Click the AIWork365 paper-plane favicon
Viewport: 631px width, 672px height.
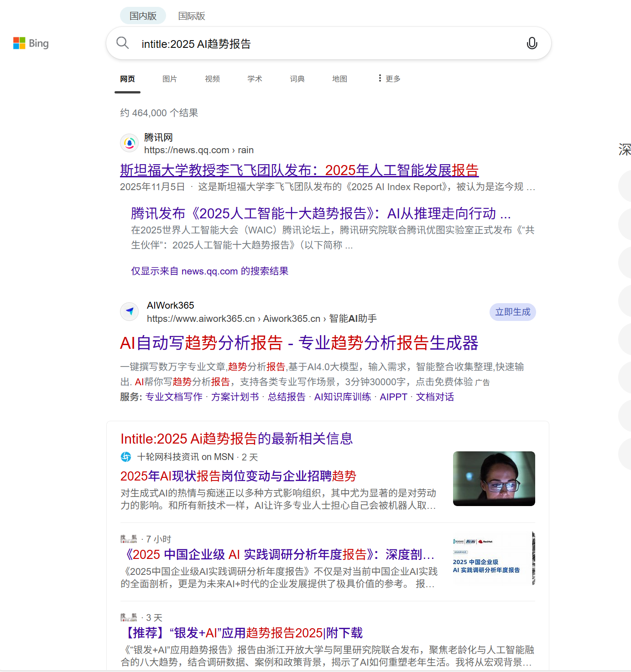pos(129,311)
